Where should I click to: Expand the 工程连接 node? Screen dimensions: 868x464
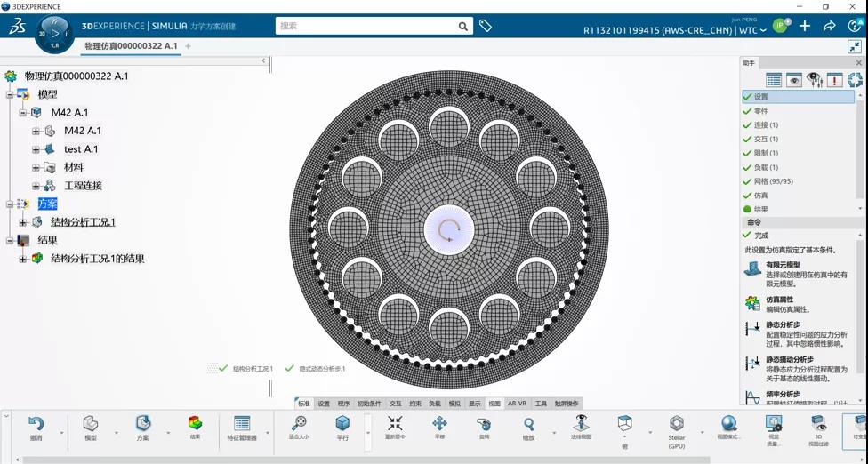click(x=36, y=186)
